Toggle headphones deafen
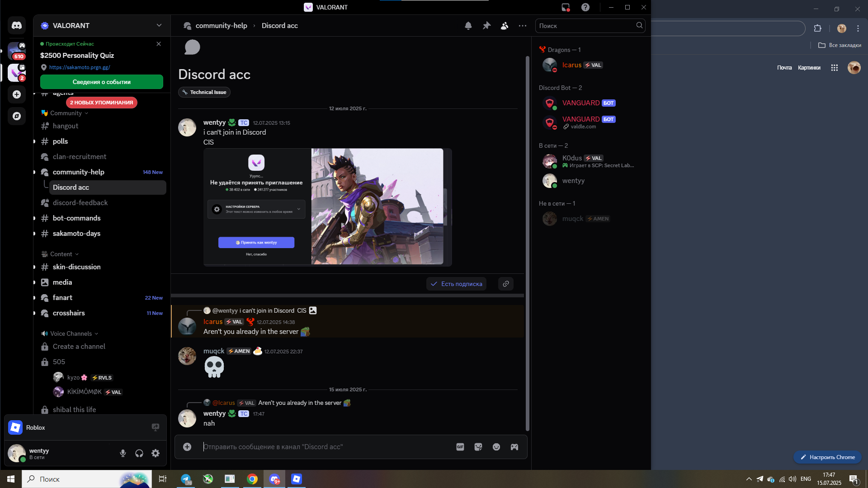Image resolution: width=868 pixels, height=488 pixels. pyautogui.click(x=139, y=453)
